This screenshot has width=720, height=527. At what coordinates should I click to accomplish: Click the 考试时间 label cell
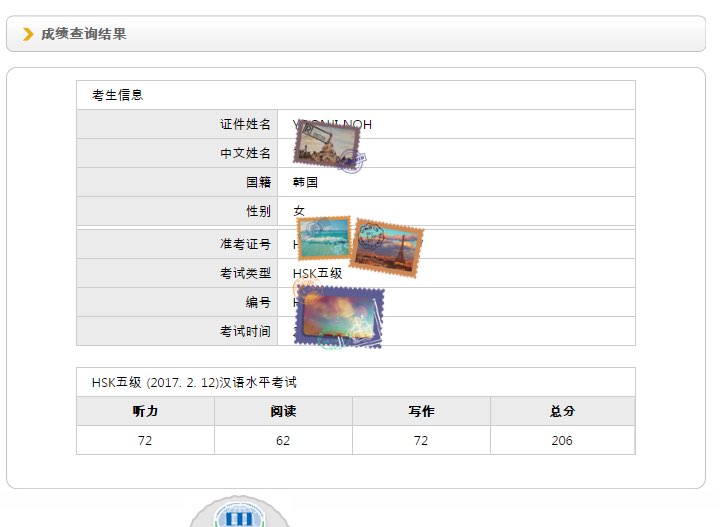[177, 331]
